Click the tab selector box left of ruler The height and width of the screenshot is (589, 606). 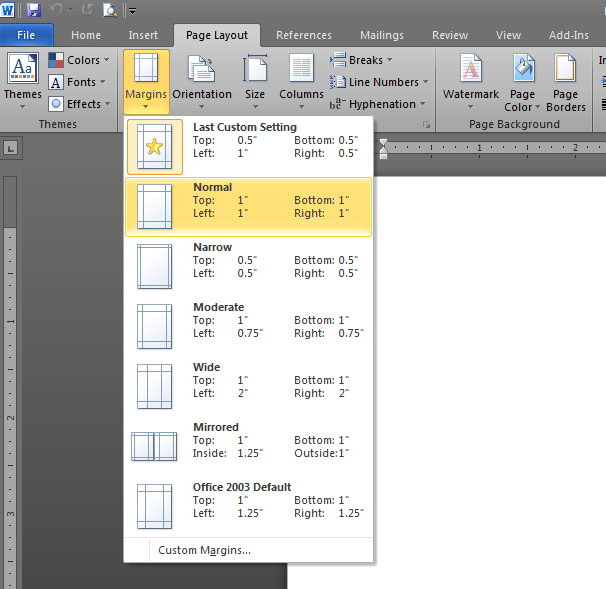pyautogui.click(x=11, y=148)
